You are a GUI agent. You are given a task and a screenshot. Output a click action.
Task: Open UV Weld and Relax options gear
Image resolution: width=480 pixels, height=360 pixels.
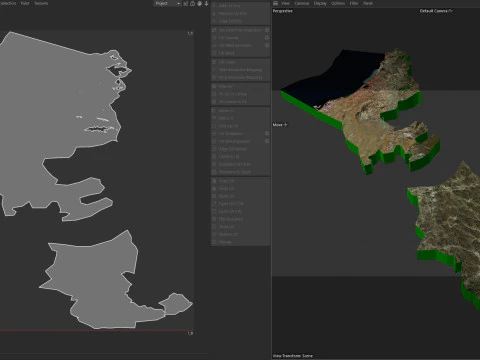pyautogui.click(x=267, y=45)
